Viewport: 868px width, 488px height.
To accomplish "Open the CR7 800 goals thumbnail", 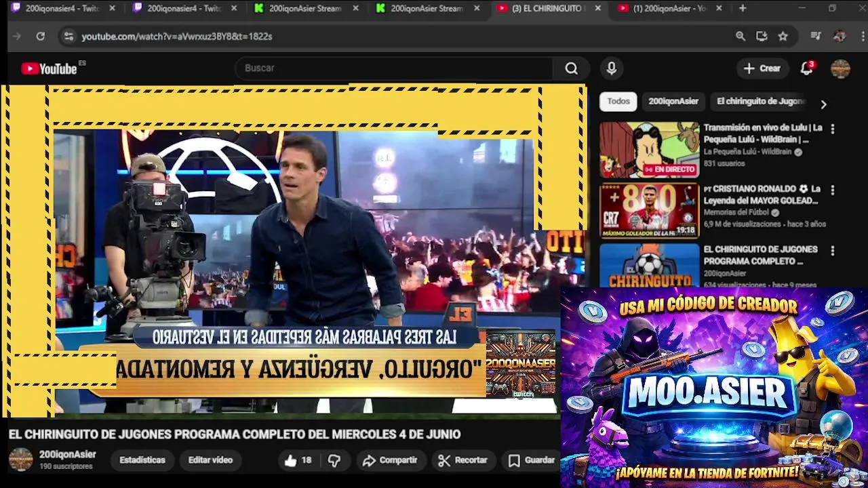I will (x=649, y=211).
